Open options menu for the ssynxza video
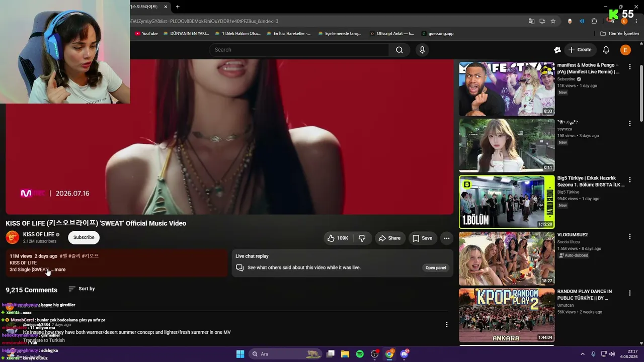This screenshot has height=362, width=644. tap(629, 123)
